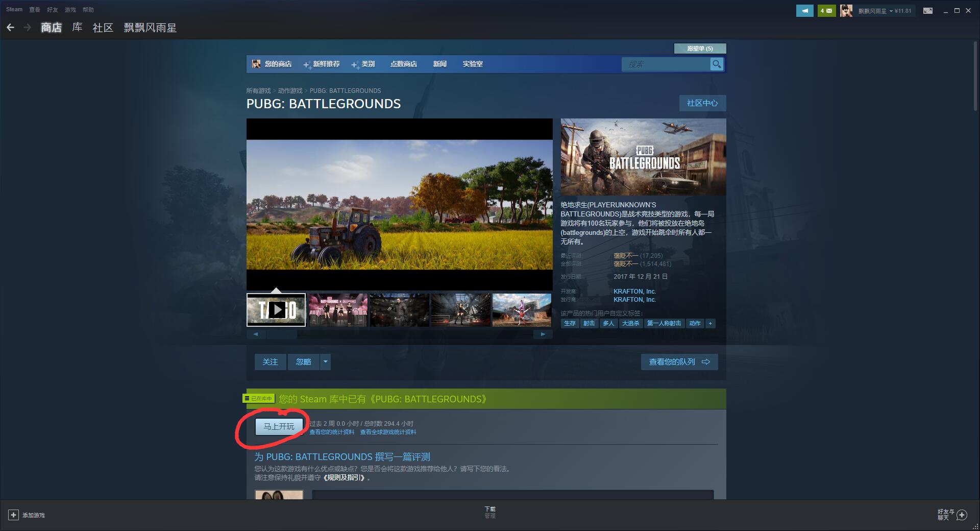This screenshot has width=980, height=531.
Task: Open 查看您的统计资料 link
Action: coord(332,432)
